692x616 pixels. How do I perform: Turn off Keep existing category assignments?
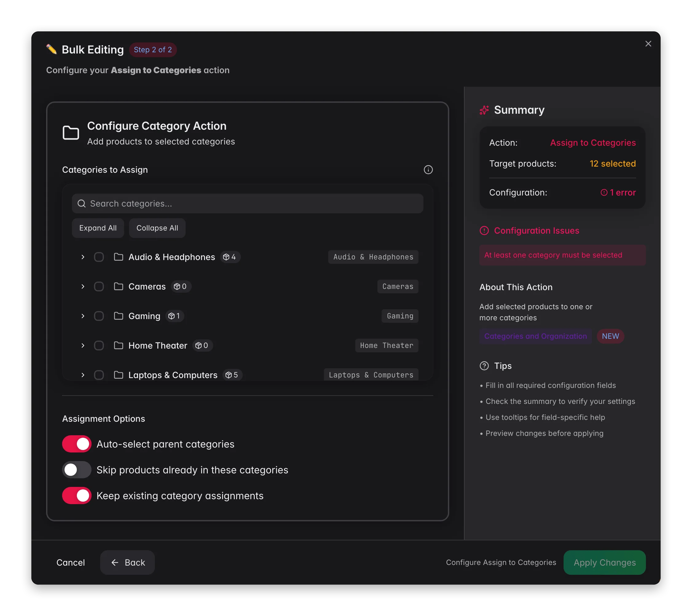[77, 496]
